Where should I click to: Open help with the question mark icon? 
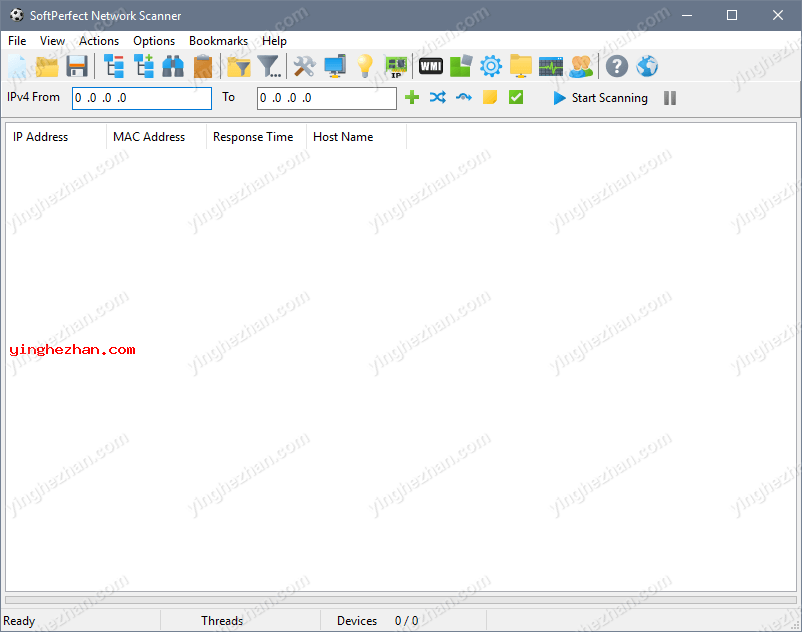pyautogui.click(x=617, y=66)
